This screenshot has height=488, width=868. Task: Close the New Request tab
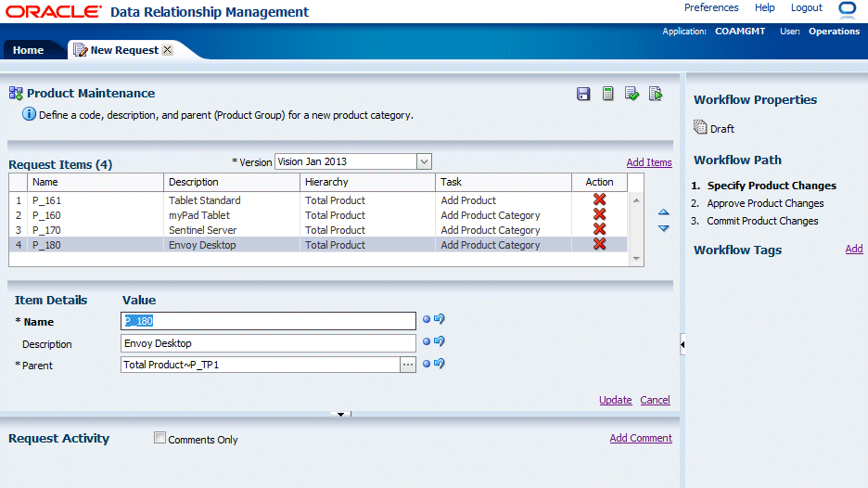pyautogui.click(x=168, y=50)
